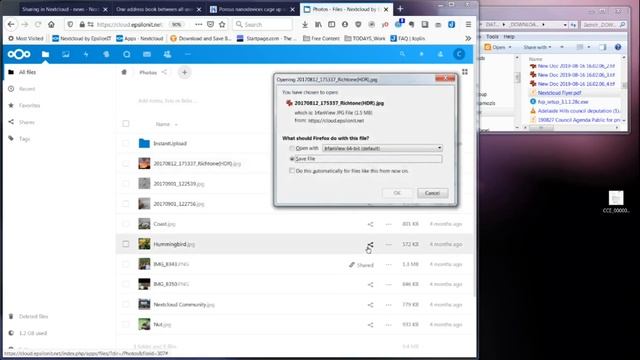Open the Most Visited bookmark
The image size is (640, 360).
(x=26, y=38)
